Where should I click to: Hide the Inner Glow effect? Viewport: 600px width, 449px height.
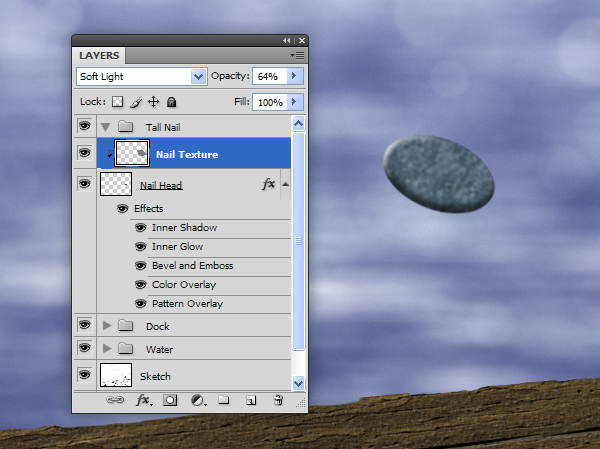(x=140, y=247)
